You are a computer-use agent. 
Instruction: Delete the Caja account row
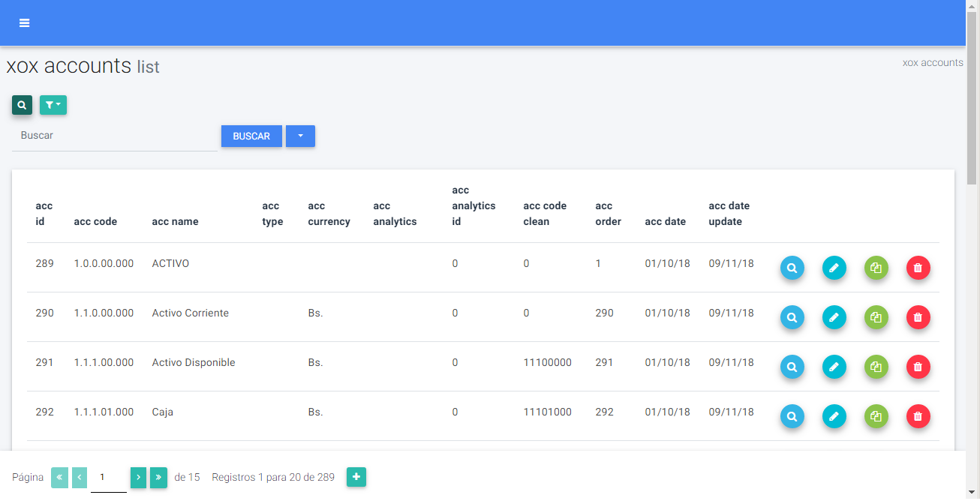pos(918,416)
